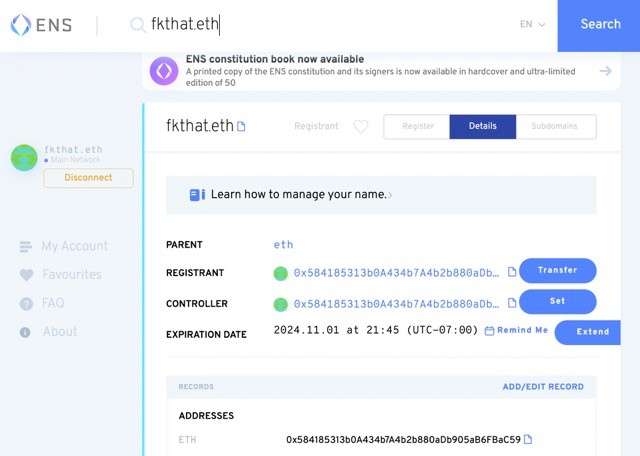Click the Favourites heart icon in sidebar
Viewport: 640px width, 456px height.
click(26, 275)
